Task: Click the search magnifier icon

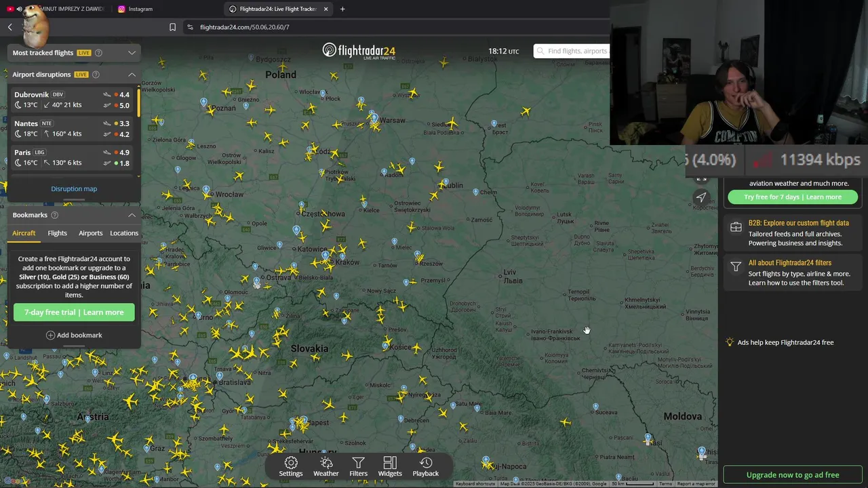Action: (x=540, y=51)
